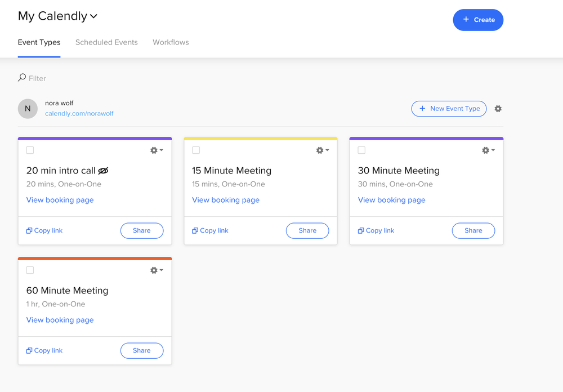View booking page for 30 Minute Meeting

392,200
